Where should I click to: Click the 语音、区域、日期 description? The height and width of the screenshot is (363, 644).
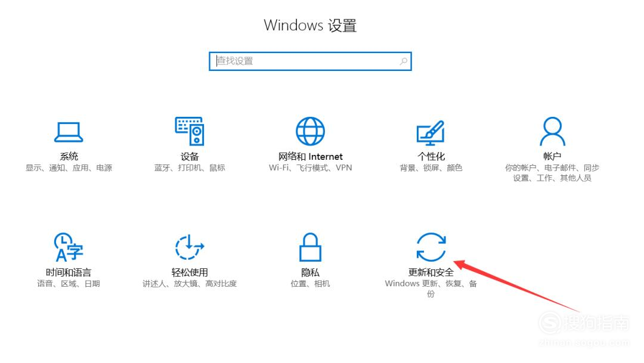[x=69, y=284]
